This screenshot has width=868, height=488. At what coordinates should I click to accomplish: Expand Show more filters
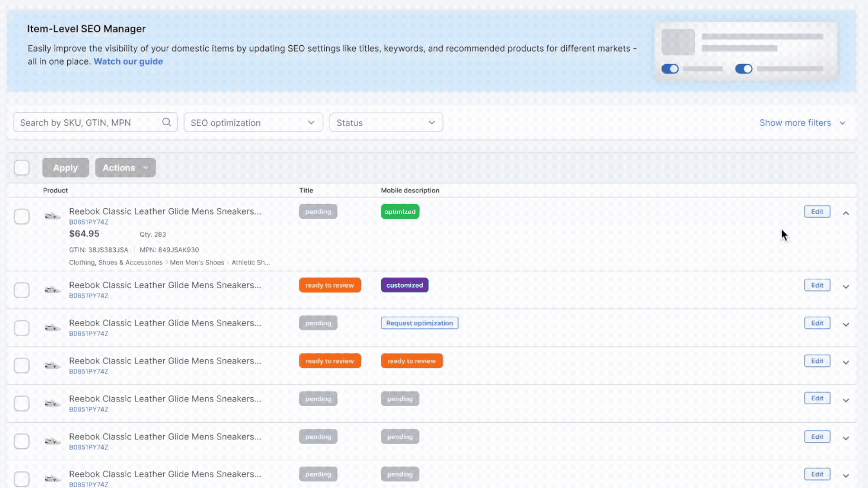pos(802,123)
